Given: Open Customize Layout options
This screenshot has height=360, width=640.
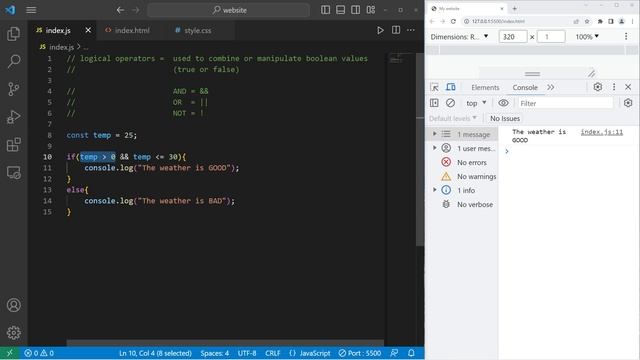Looking at the screenshot, I should 371,10.
